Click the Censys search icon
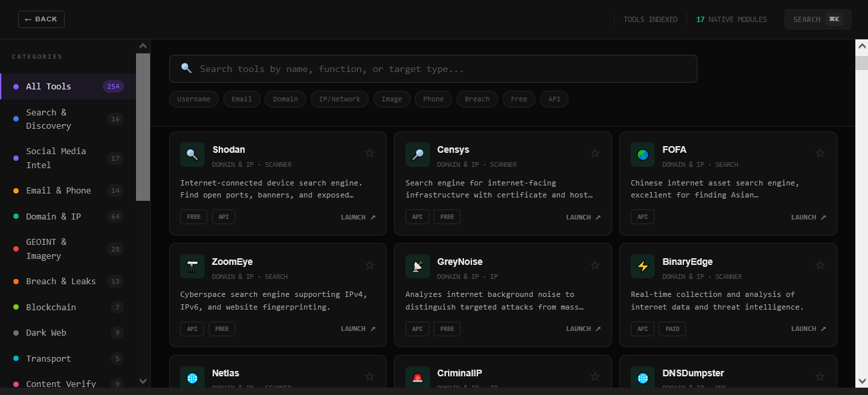The height and width of the screenshot is (395, 868). (x=417, y=154)
